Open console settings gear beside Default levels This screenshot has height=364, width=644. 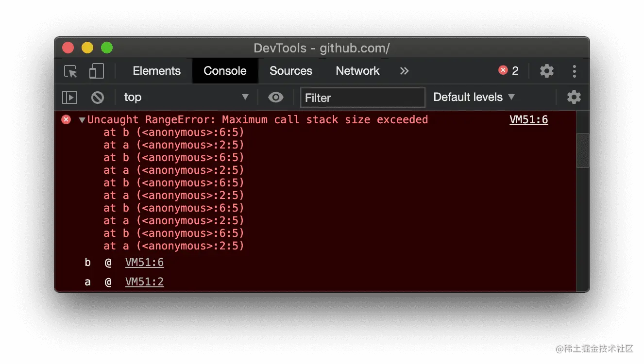(x=574, y=98)
